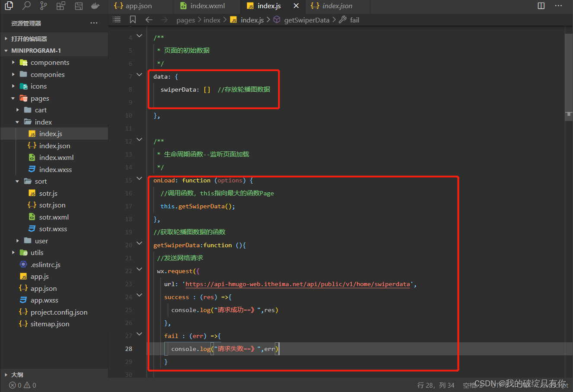Expand the componies folder
This screenshot has width=573, height=392.
(54, 74)
